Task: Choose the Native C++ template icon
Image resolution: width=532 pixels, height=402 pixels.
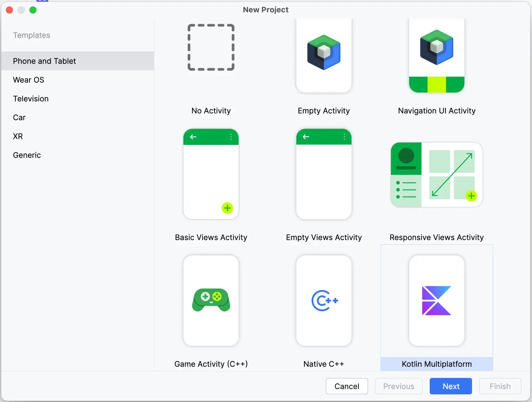Action: point(324,300)
